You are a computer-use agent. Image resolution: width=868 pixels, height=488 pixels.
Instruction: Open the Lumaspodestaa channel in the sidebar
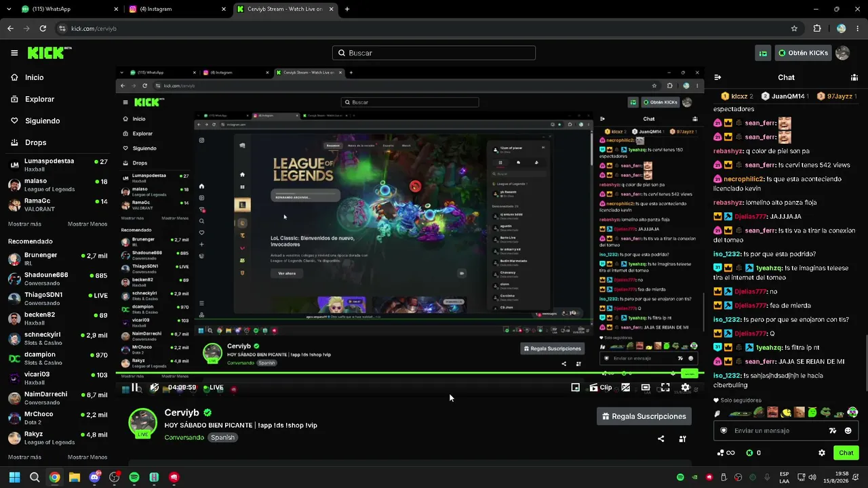tap(58, 165)
